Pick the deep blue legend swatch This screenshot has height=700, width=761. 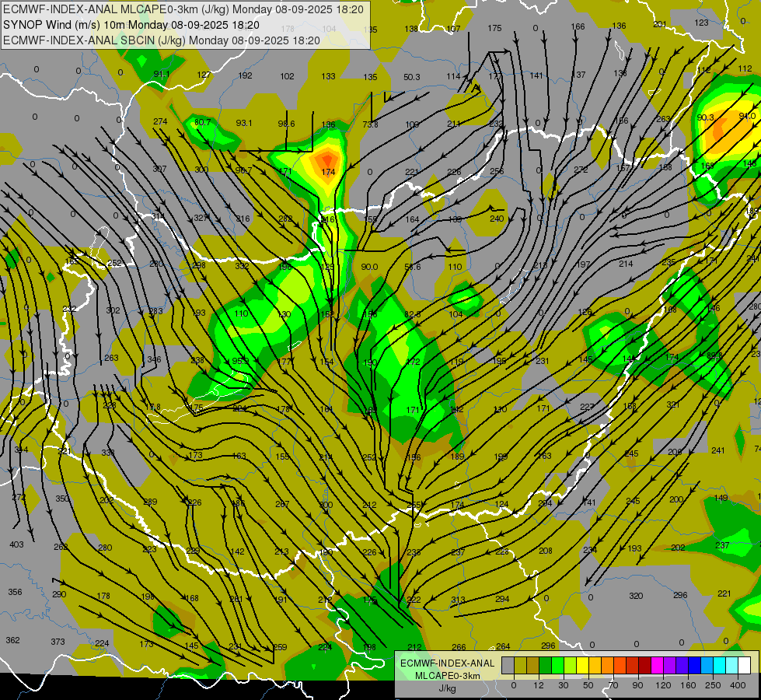click(695, 665)
